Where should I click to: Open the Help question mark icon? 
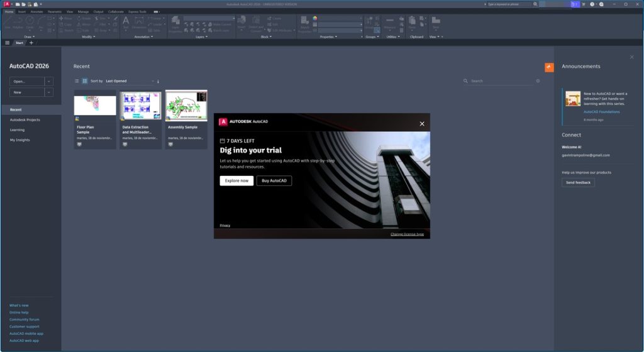click(592, 4)
